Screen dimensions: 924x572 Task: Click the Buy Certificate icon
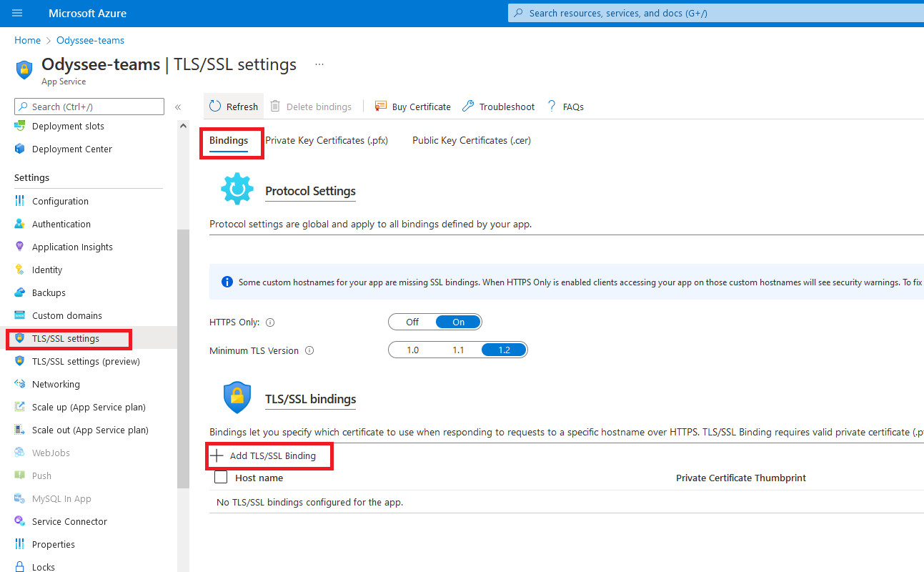pos(381,107)
